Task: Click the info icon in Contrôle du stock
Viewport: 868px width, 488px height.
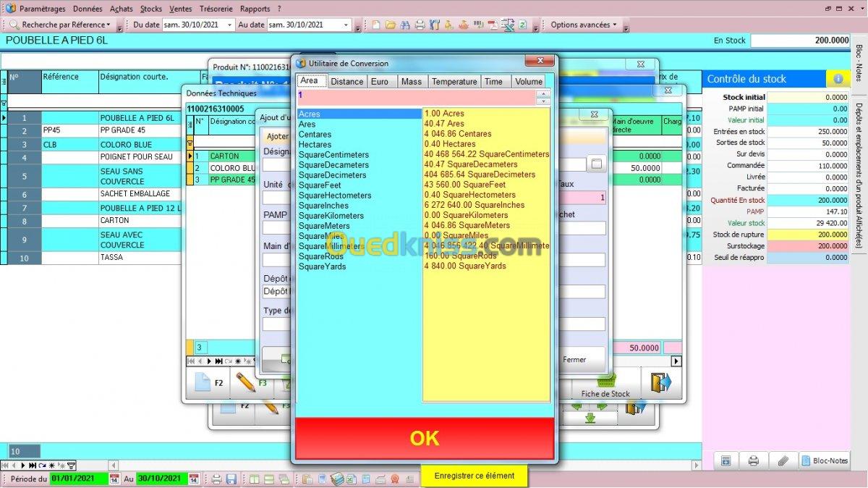Action: [838, 79]
